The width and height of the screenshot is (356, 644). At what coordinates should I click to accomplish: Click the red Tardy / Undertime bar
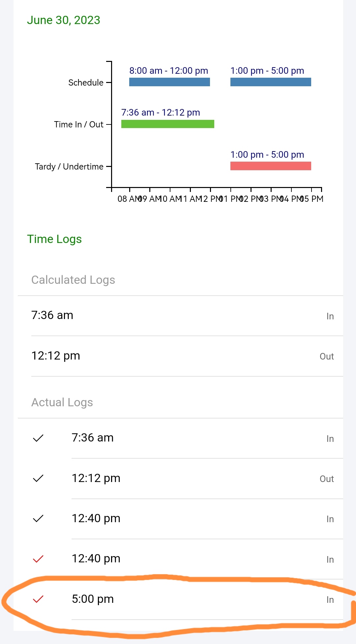coord(270,166)
